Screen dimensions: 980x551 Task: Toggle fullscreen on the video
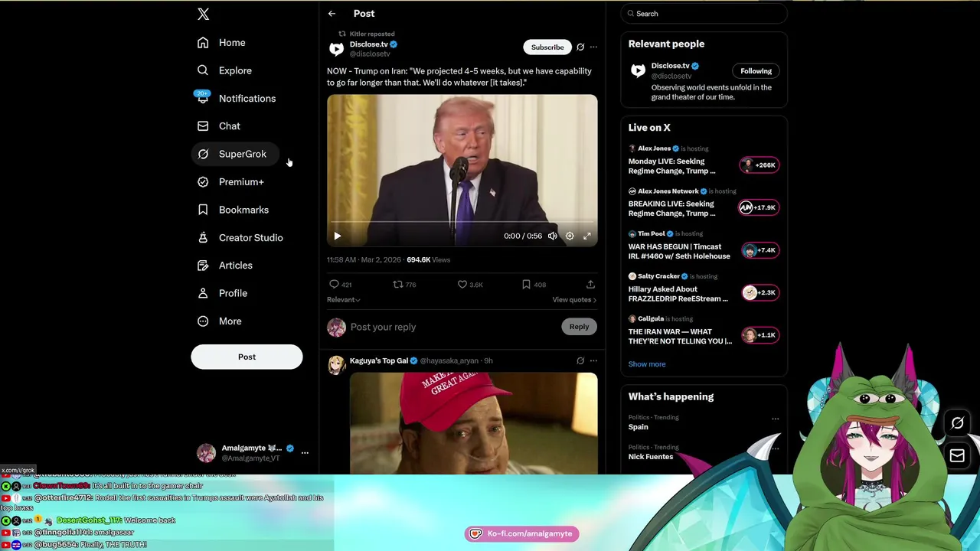click(x=587, y=236)
